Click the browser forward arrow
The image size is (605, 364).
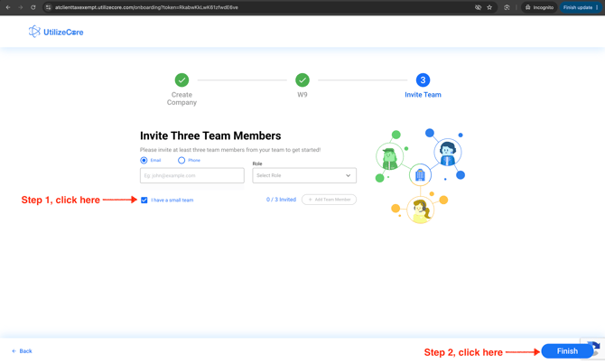coord(21,7)
